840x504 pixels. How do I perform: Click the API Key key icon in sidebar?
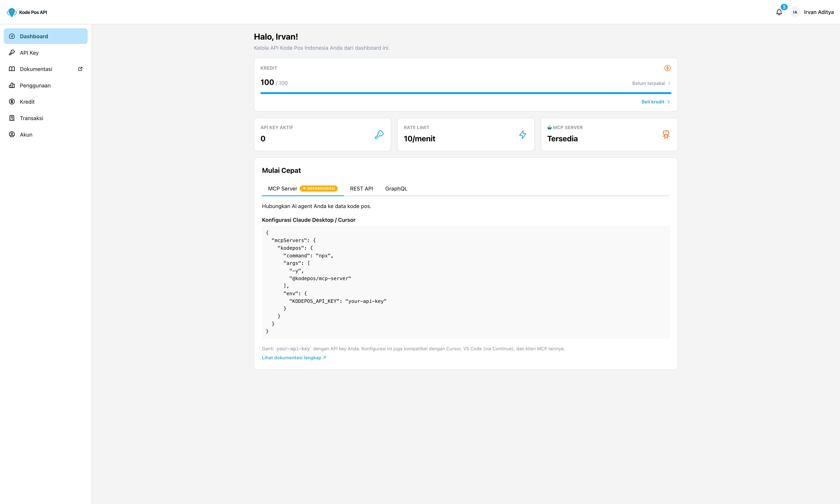point(12,53)
